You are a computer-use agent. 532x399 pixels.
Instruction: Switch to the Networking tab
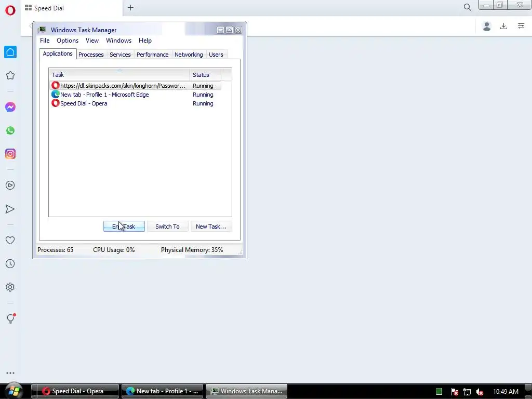coord(189,55)
